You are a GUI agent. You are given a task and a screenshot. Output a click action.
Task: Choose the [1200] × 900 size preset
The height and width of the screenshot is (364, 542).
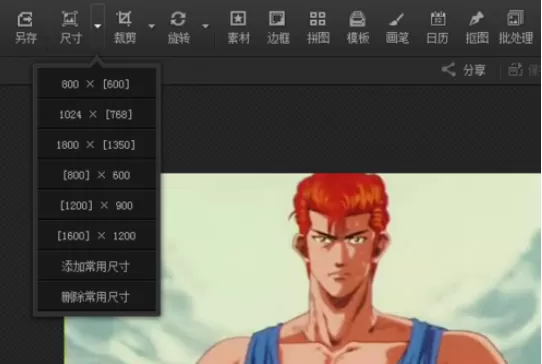(x=96, y=205)
